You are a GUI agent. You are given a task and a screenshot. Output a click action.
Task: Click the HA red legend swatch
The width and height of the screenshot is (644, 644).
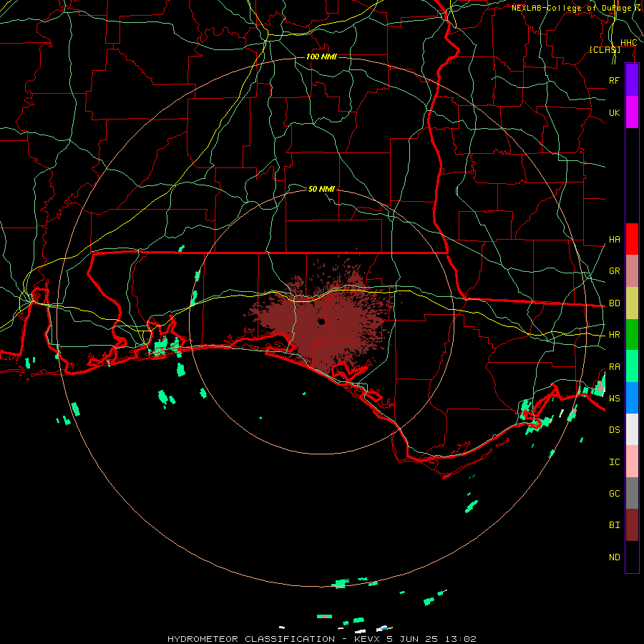632,239
